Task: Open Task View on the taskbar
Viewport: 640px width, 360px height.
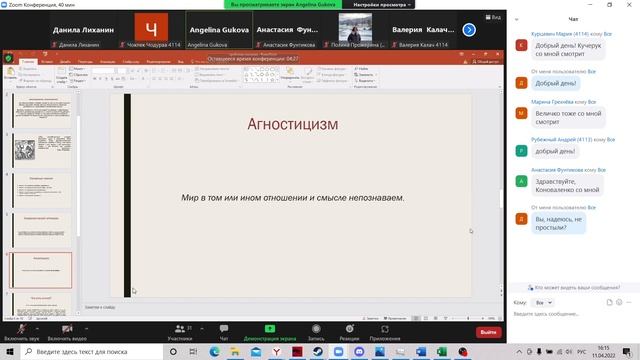Action: click(x=193, y=351)
